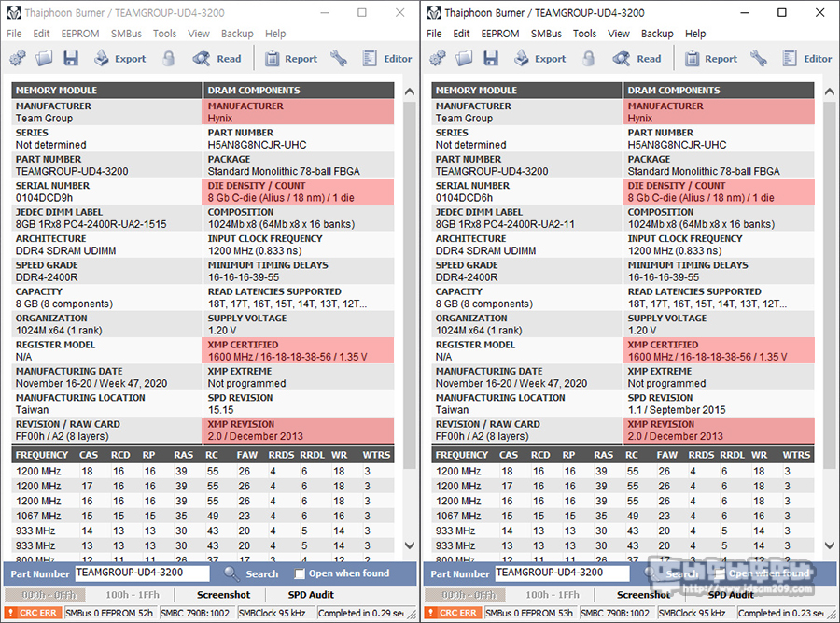Click scroll up arrow in left window

tap(410, 92)
